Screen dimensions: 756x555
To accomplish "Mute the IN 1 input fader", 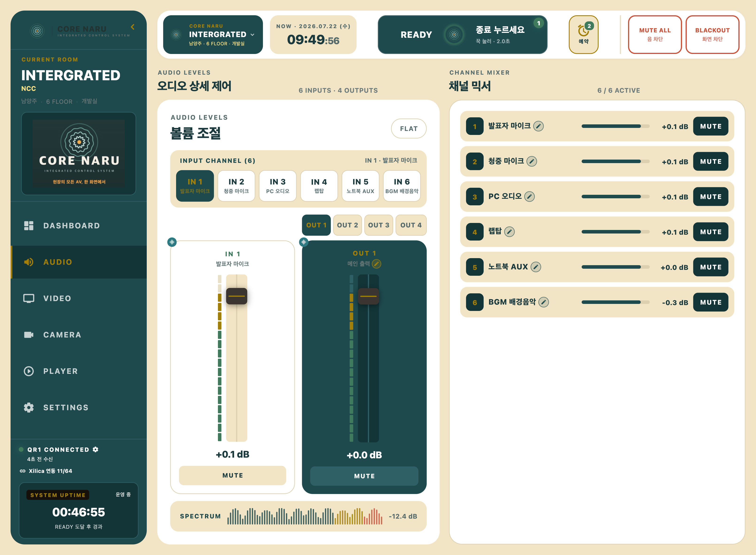I will (233, 475).
